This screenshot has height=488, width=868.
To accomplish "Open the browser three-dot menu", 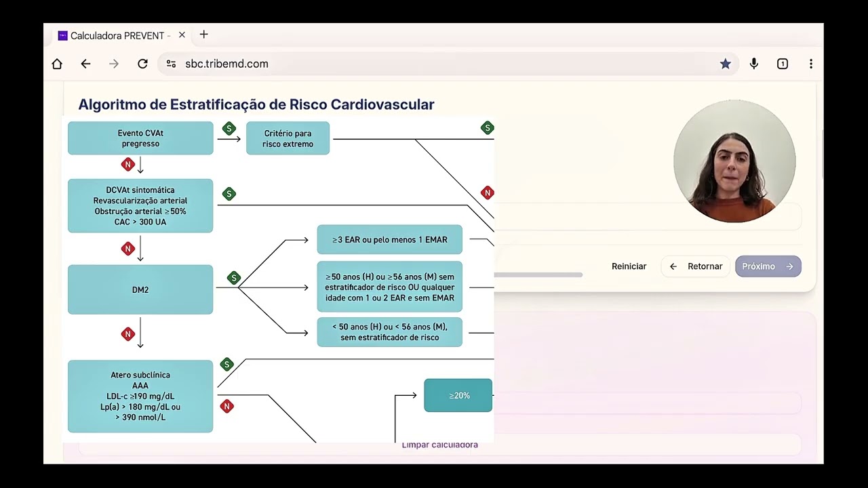I will (x=811, y=64).
